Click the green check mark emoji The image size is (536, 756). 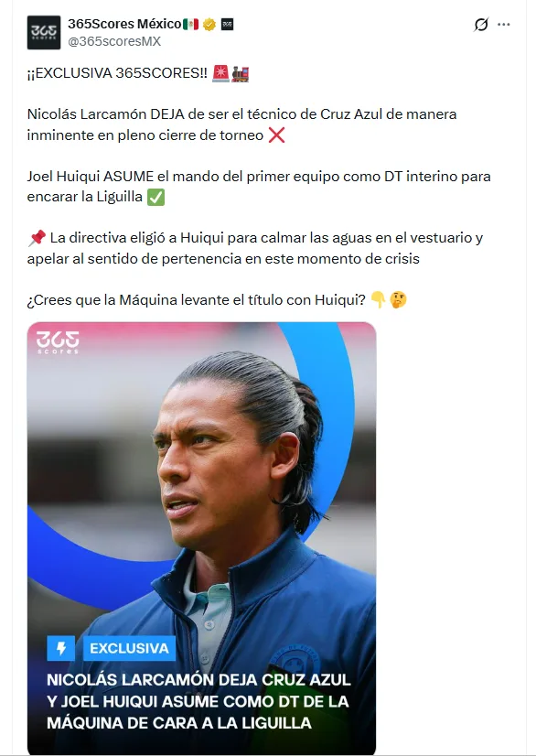point(156,197)
